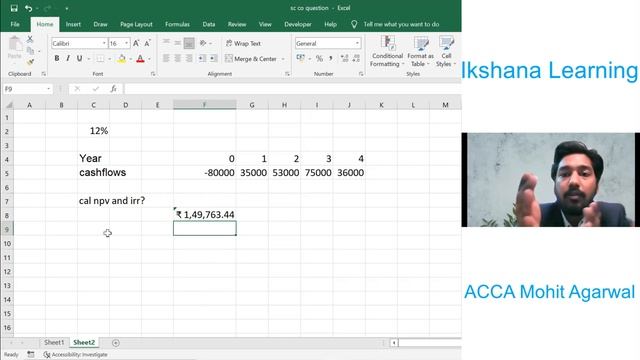Click Decrease Indent icon
640x360 pixels.
point(202,58)
